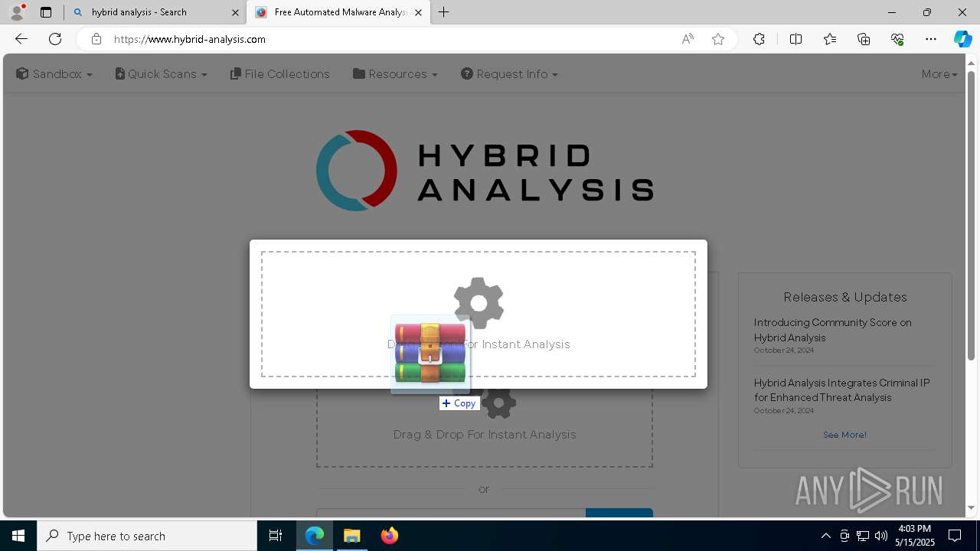Screen dimensions: 980x551
Task: Close the hybrid analysis - Search tab
Action: 235,12
